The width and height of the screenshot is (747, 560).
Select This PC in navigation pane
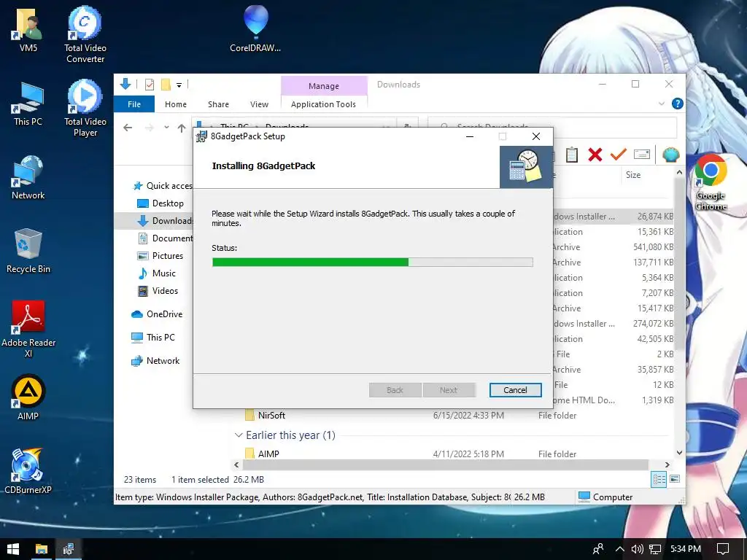click(x=153, y=337)
